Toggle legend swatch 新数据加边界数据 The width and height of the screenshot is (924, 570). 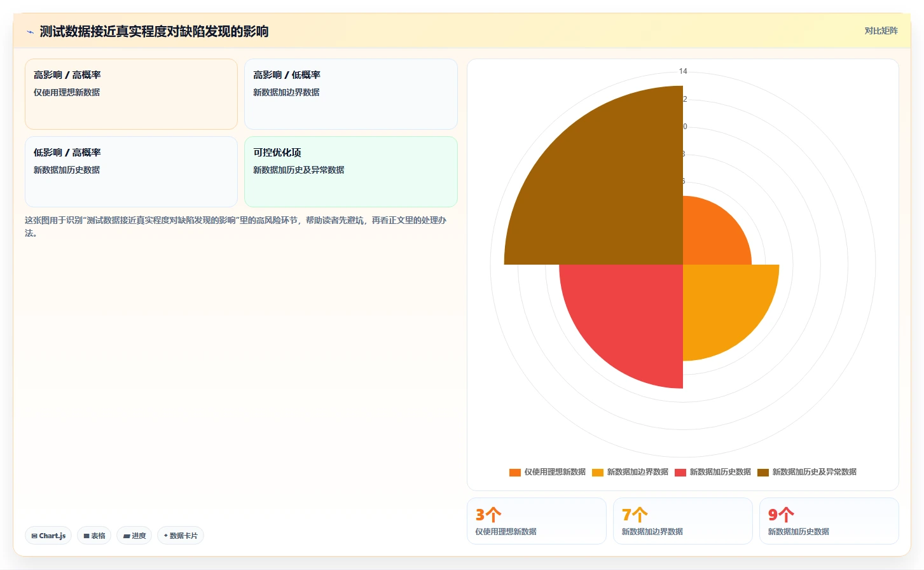pyautogui.click(x=598, y=472)
